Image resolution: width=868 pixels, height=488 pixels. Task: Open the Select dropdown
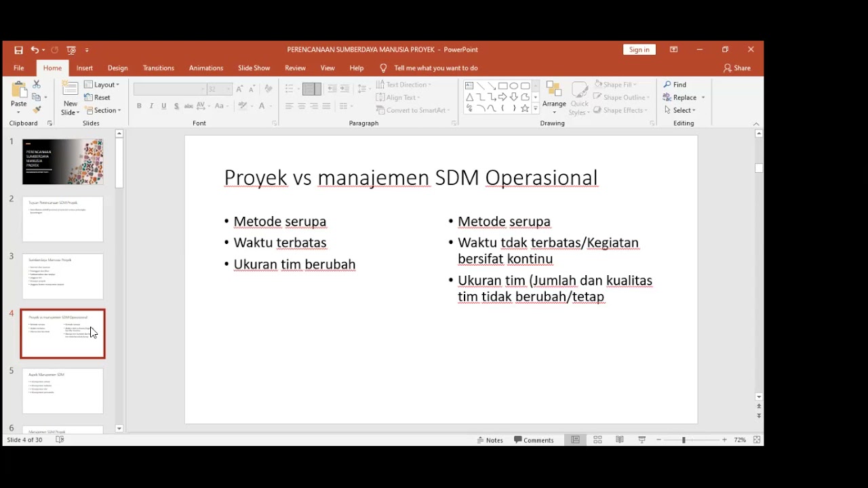(x=679, y=110)
